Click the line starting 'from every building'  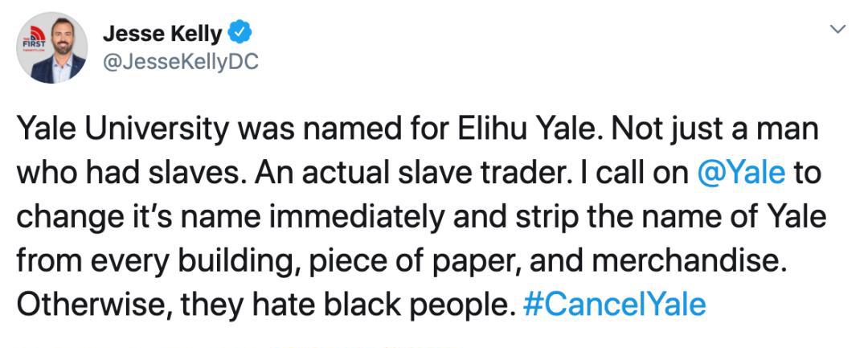[402, 262]
